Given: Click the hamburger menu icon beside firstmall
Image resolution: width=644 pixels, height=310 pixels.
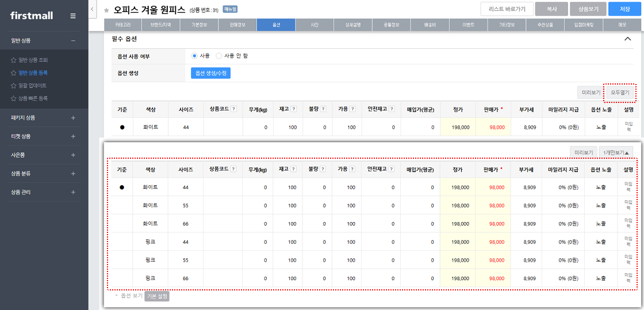Looking at the screenshot, I should pyautogui.click(x=72, y=16).
